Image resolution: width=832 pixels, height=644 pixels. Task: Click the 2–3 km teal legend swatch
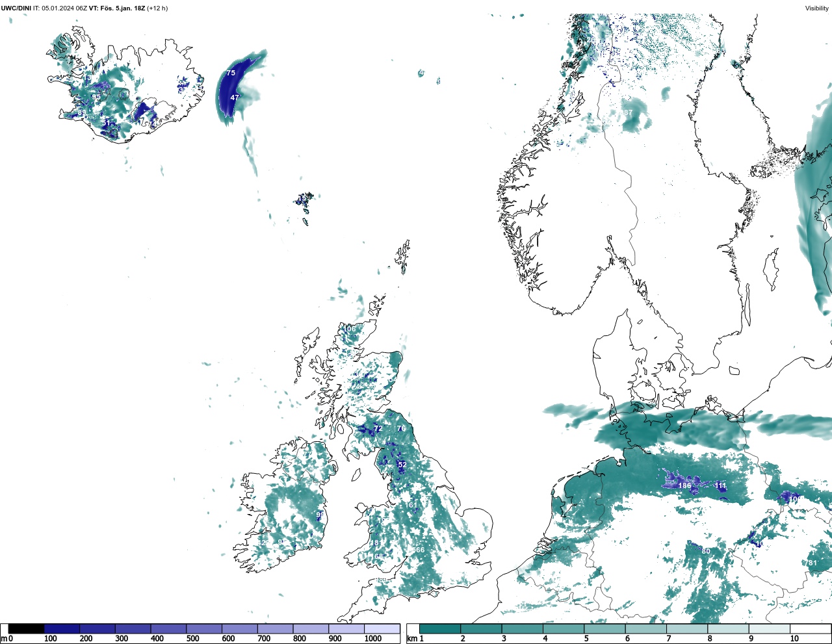[x=481, y=629]
